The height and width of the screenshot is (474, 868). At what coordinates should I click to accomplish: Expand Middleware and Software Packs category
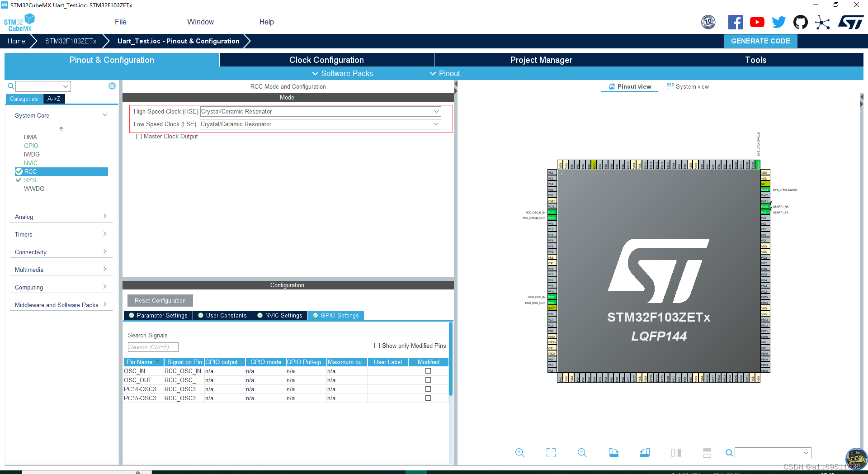pos(61,305)
